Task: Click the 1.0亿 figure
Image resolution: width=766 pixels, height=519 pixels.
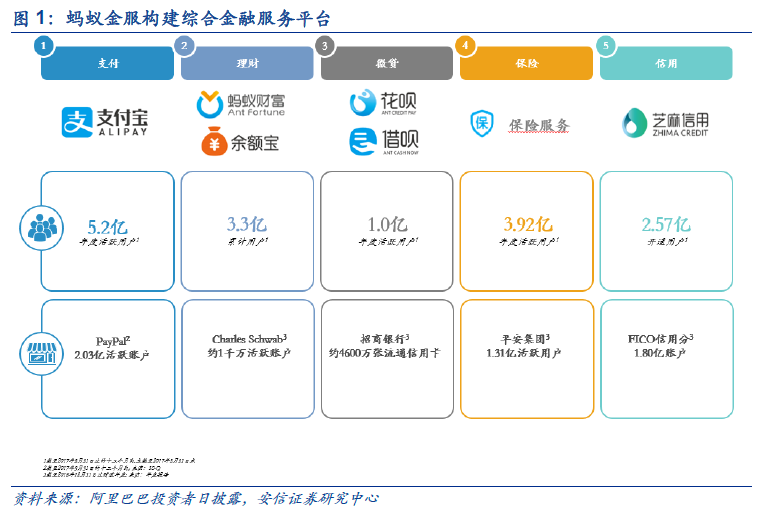Action: pos(387,225)
